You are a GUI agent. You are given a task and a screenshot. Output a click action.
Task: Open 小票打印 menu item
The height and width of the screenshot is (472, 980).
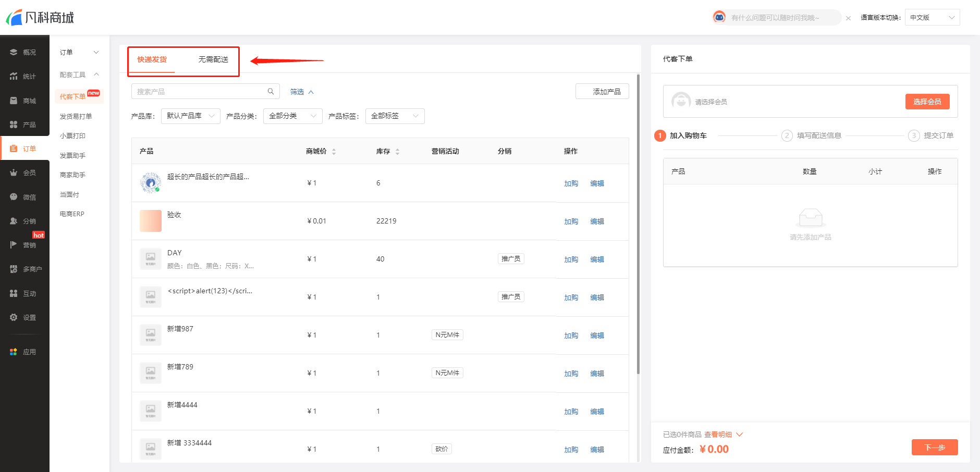tap(72, 135)
